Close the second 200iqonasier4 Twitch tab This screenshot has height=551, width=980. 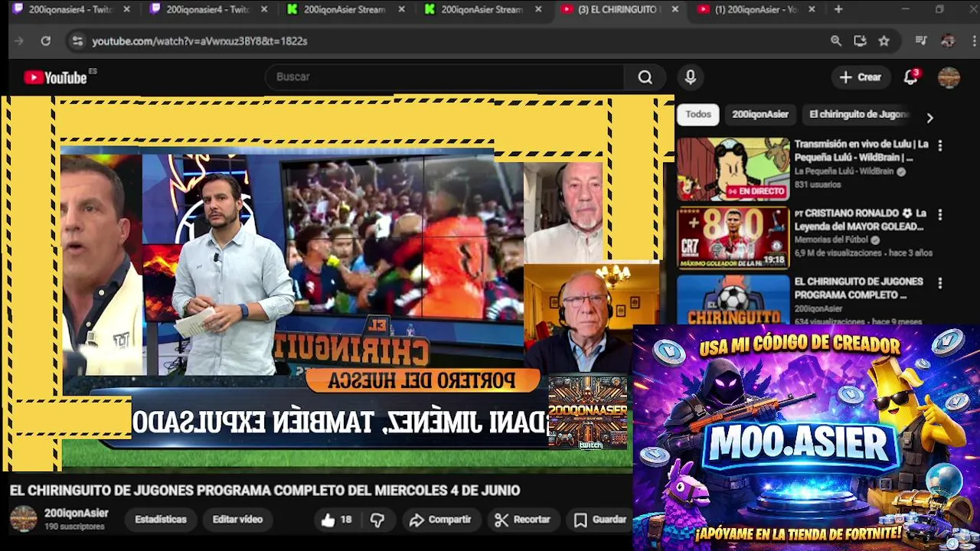(x=264, y=9)
